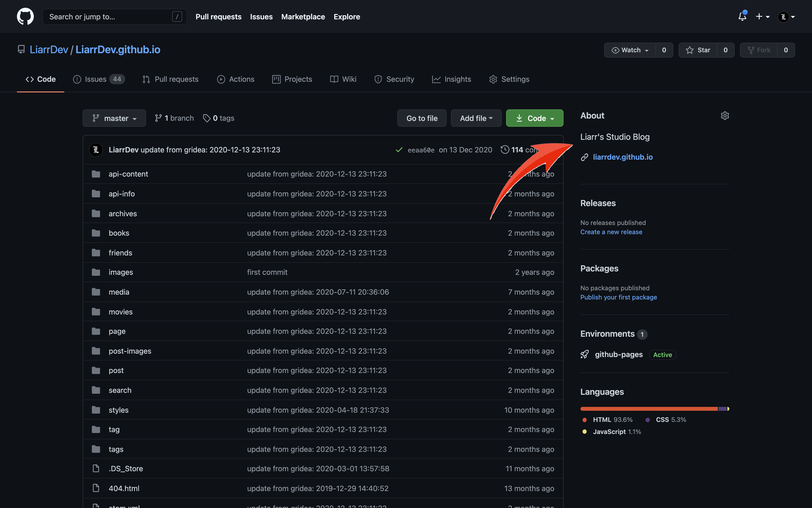The image size is (812, 508).
Task: Click the github-pages rocket icon
Action: [585, 354]
